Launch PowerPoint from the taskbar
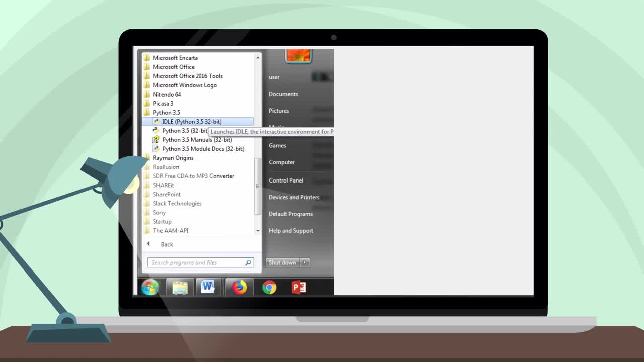The image size is (644, 362). 299,287
